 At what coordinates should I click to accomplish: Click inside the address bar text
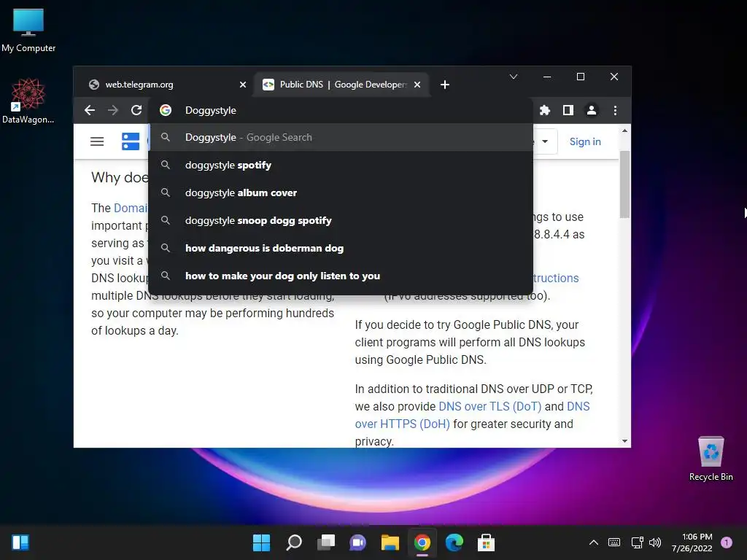[211, 111]
